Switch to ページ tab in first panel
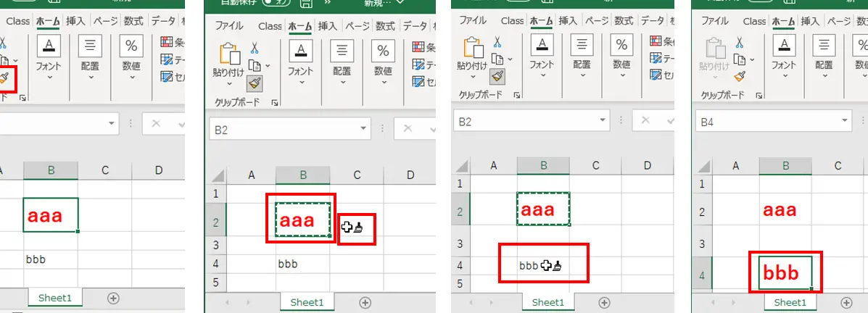The width and height of the screenshot is (868, 313). [x=105, y=21]
